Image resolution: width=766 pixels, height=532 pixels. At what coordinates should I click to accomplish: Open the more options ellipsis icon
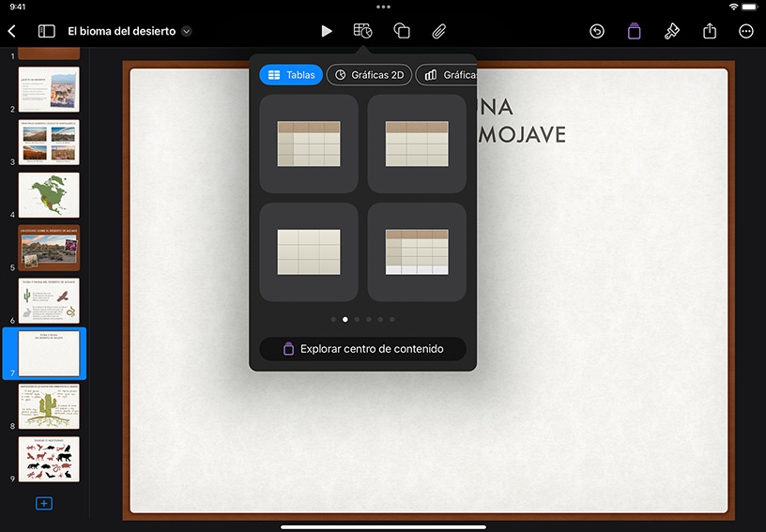[746, 31]
